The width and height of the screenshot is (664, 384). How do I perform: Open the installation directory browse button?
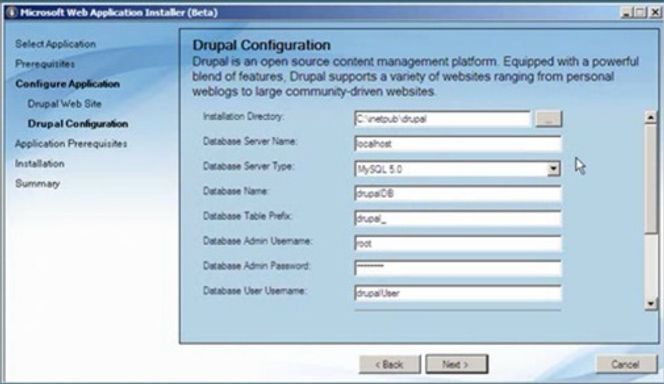549,119
